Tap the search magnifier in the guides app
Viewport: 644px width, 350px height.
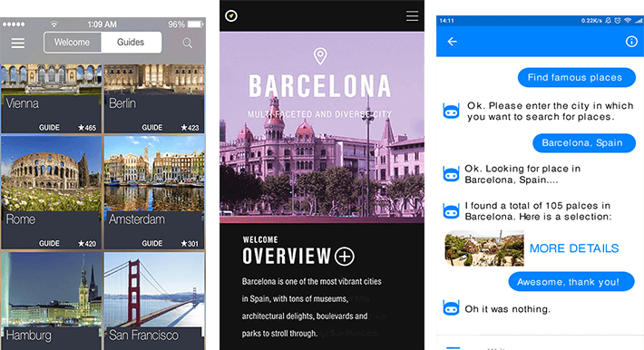187,43
